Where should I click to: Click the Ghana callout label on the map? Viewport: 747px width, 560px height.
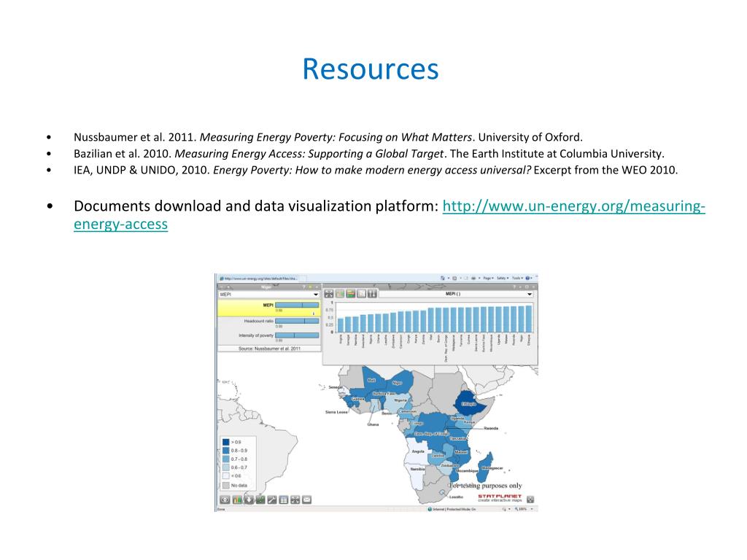[373, 424]
